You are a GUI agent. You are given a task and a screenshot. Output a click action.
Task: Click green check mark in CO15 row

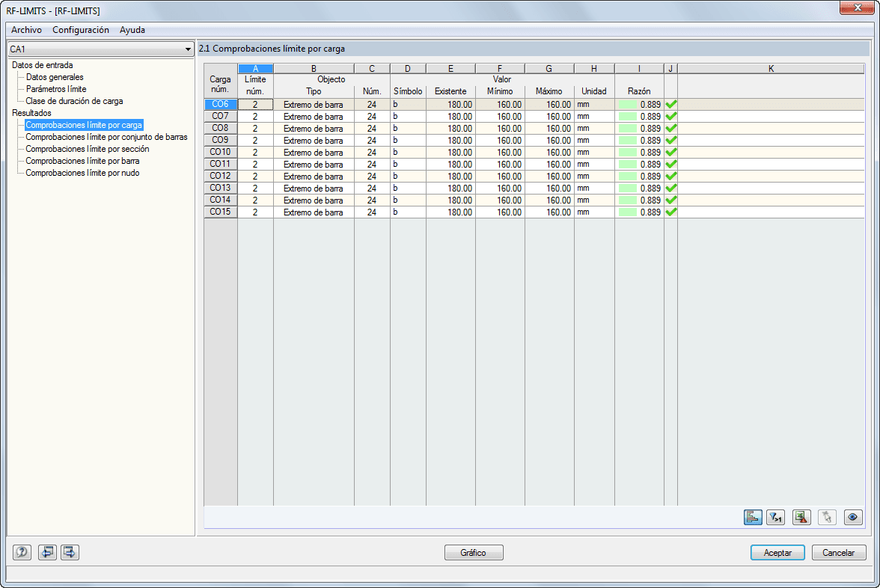point(670,212)
